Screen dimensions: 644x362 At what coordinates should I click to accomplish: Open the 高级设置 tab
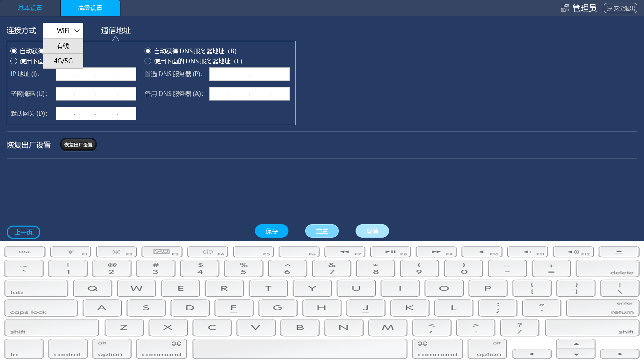pos(90,8)
